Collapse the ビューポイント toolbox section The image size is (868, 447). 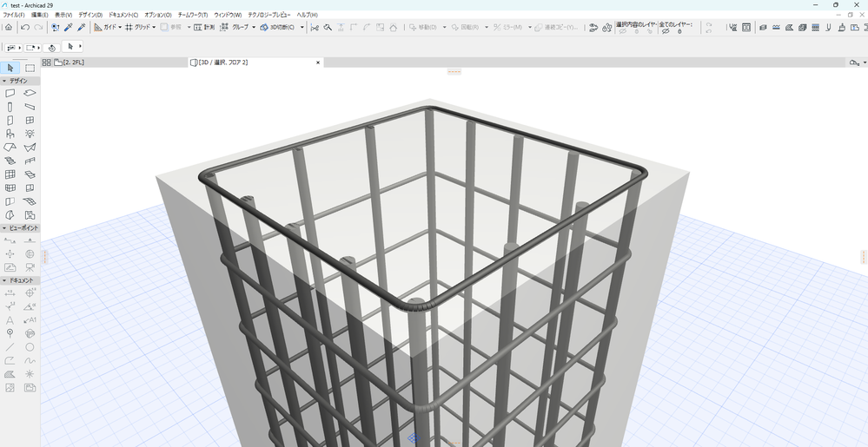4,228
